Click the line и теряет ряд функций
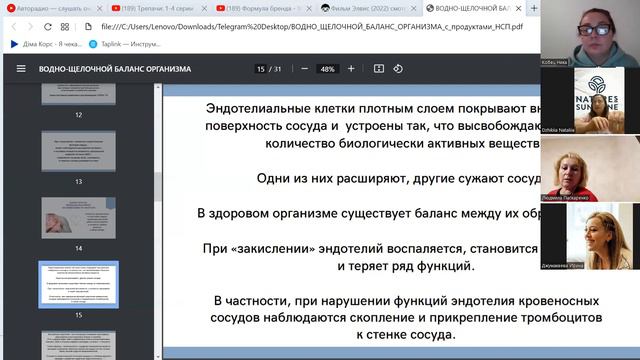 (406, 266)
